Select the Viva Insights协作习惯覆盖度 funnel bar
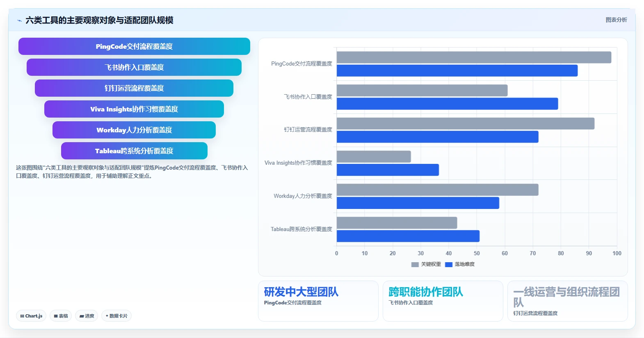 click(x=134, y=109)
